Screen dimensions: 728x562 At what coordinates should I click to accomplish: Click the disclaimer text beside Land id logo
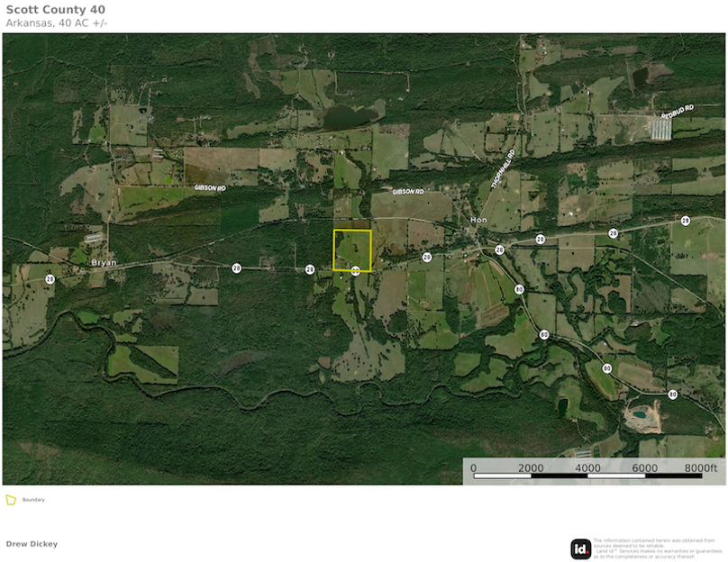657,548
